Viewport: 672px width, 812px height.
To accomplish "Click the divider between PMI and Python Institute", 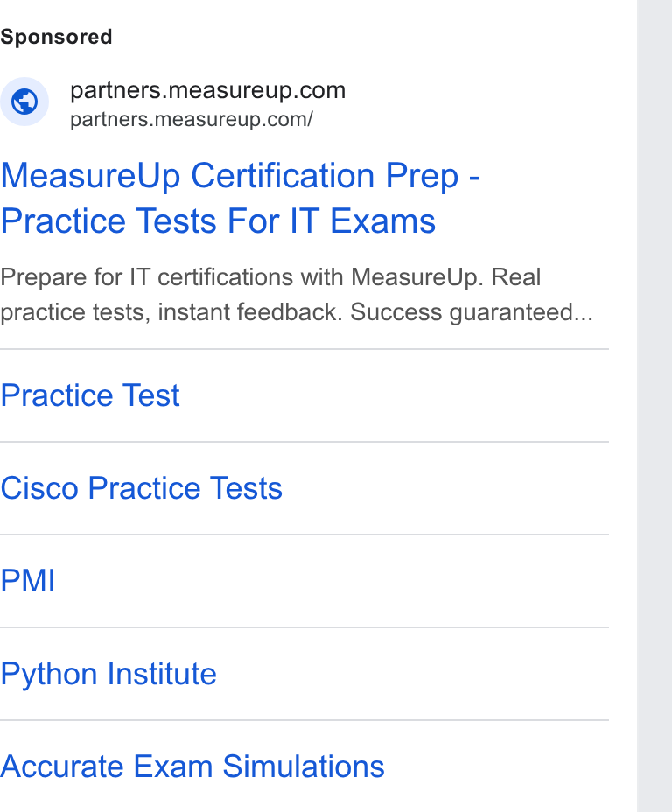I will coord(304,627).
